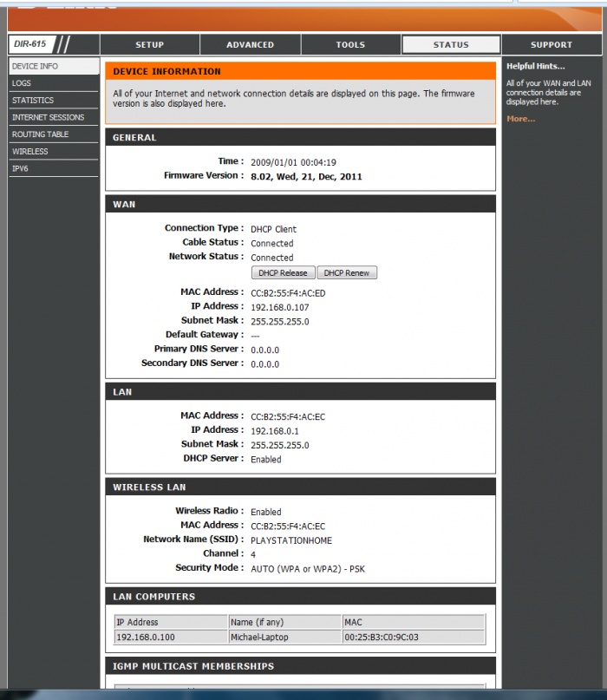Click the Primary DNS Server 0.0.0.0 value

click(264, 350)
